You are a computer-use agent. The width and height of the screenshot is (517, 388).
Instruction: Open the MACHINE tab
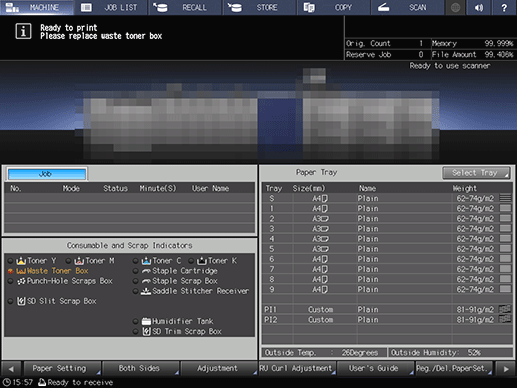[x=37, y=7]
